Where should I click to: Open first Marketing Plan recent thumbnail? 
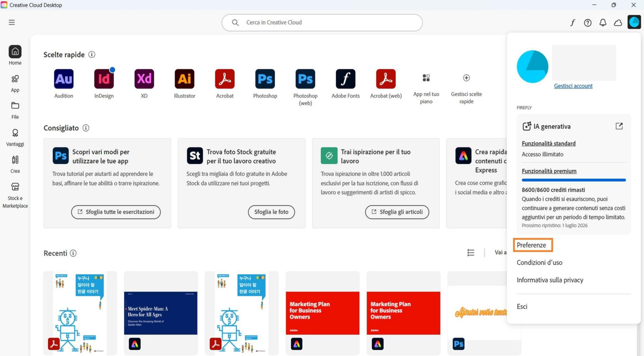(x=322, y=313)
